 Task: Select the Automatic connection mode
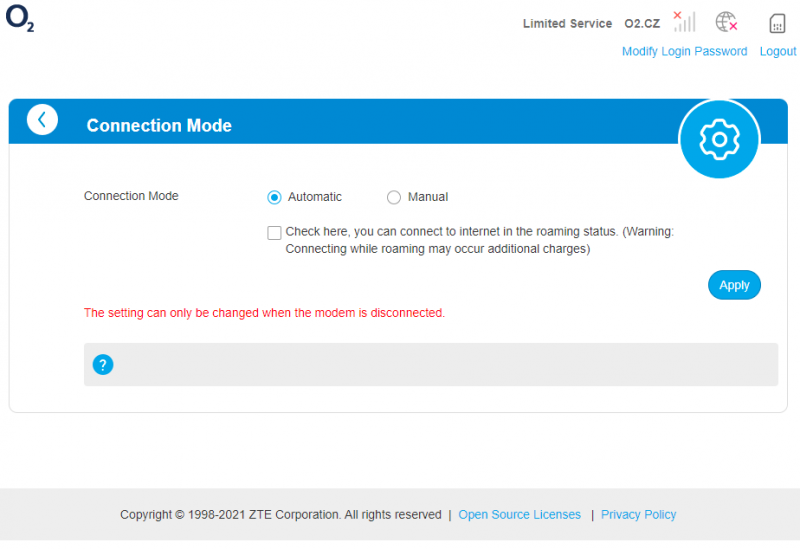274,197
